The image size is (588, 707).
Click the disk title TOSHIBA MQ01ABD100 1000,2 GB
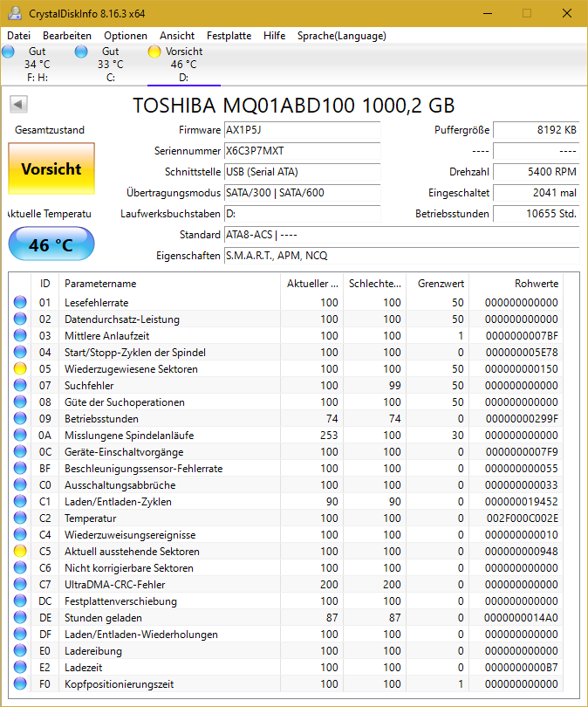[x=294, y=105]
